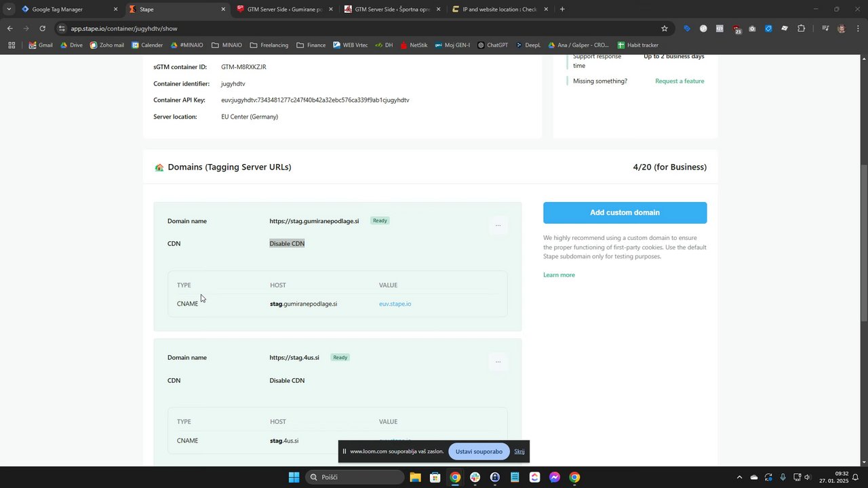
Task: Open the Chrome apps grid icon
Action: click(x=12, y=45)
